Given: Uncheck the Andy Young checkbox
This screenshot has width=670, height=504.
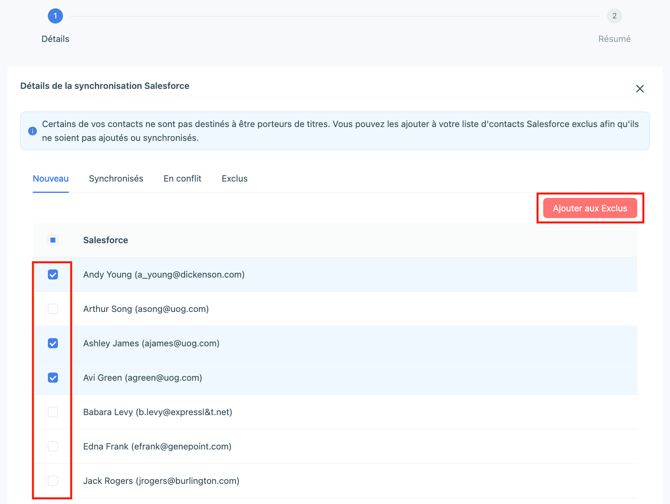Looking at the screenshot, I should pyautogui.click(x=53, y=275).
